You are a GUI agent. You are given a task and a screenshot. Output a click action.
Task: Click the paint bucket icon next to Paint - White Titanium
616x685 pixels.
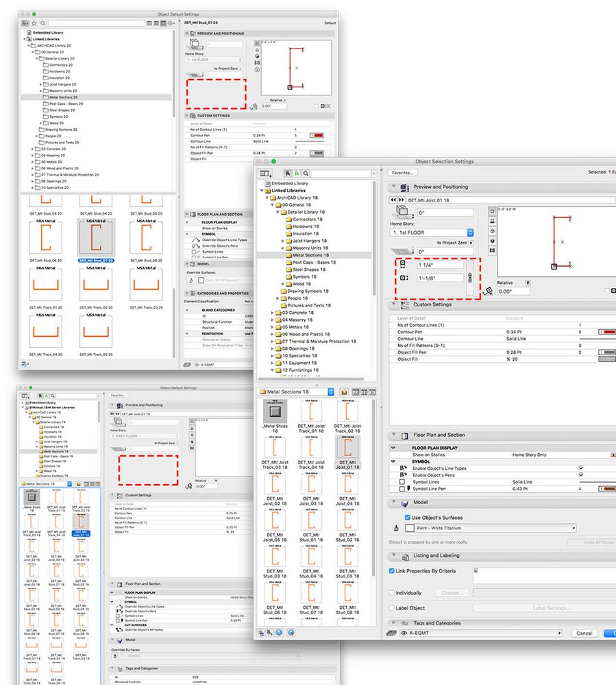pyautogui.click(x=396, y=527)
